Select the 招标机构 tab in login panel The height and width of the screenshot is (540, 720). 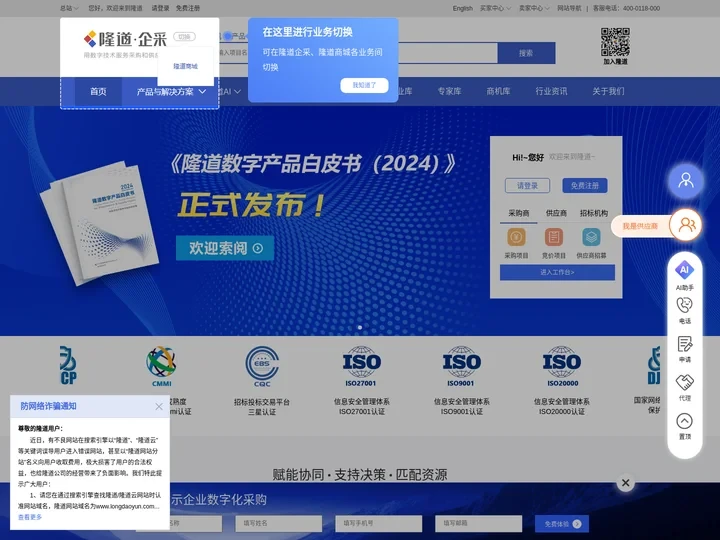pos(594,213)
